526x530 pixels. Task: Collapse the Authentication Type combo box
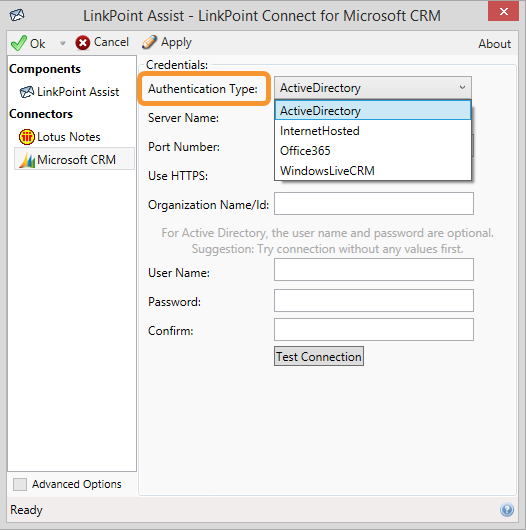(x=373, y=88)
